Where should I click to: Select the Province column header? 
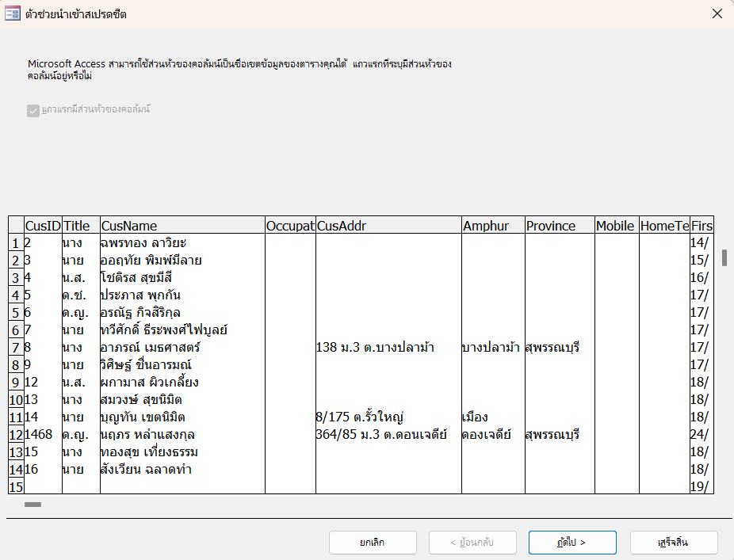(x=559, y=226)
